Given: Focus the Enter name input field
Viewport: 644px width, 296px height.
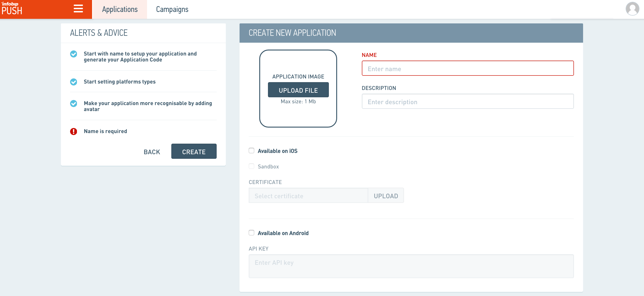Looking at the screenshot, I should (x=467, y=68).
